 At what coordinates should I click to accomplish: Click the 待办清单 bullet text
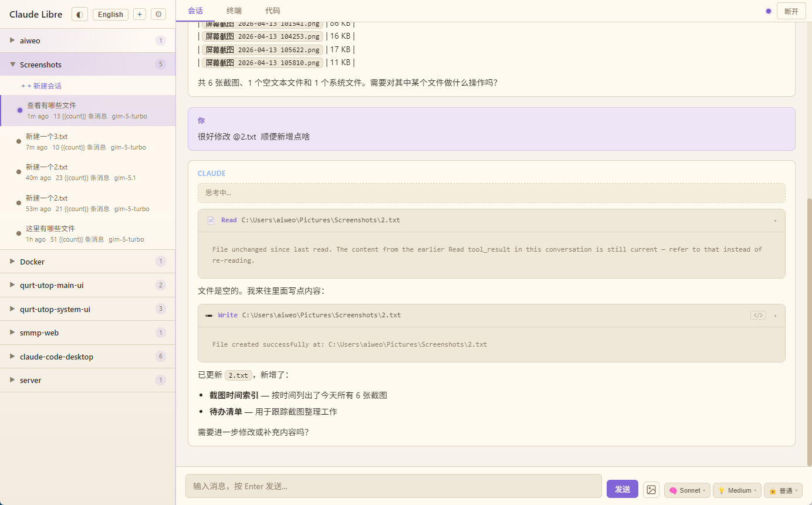(226, 412)
